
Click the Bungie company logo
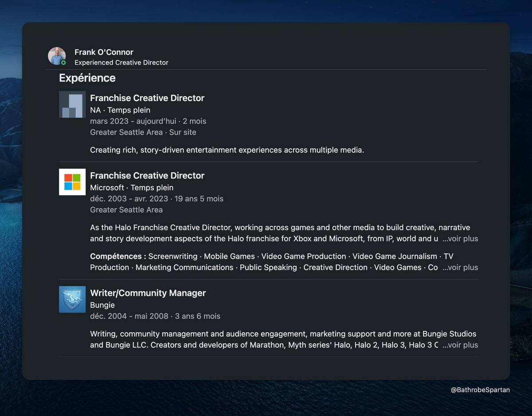pyautogui.click(x=72, y=299)
